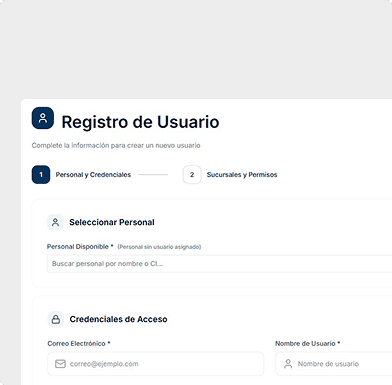Click the Credenciales de Acceso section title
Viewport: 392px width, 385px height.
(118, 319)
